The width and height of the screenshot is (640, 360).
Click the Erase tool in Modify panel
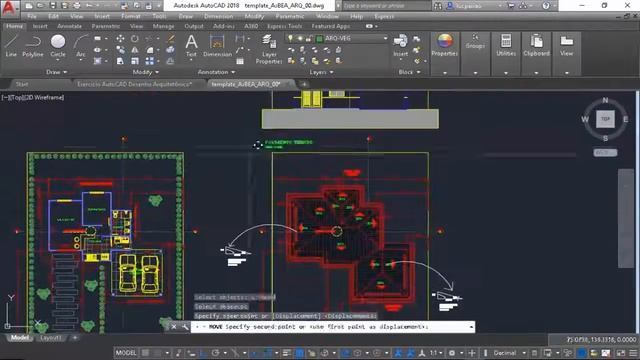point(171,39)
